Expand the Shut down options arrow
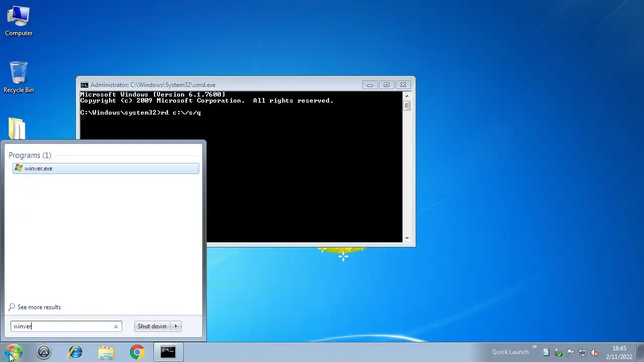 click(176, 326)
